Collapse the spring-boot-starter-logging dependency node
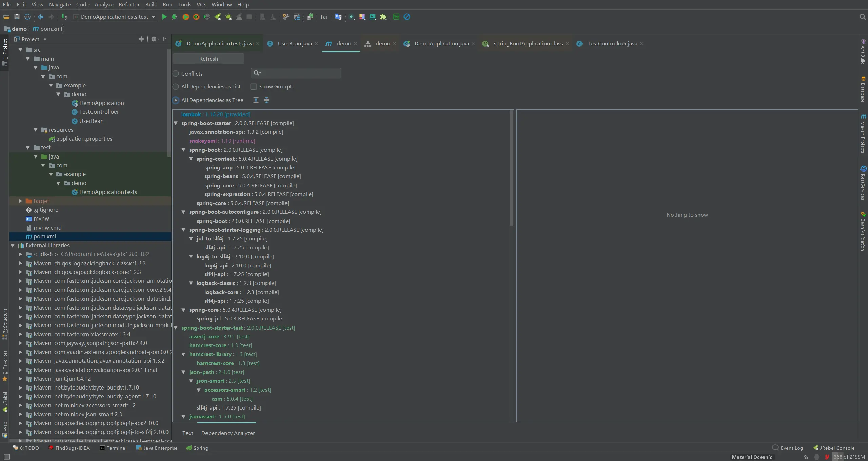This screenshot has width=868, height=461. pyautogui.click(x=183, y=230)
